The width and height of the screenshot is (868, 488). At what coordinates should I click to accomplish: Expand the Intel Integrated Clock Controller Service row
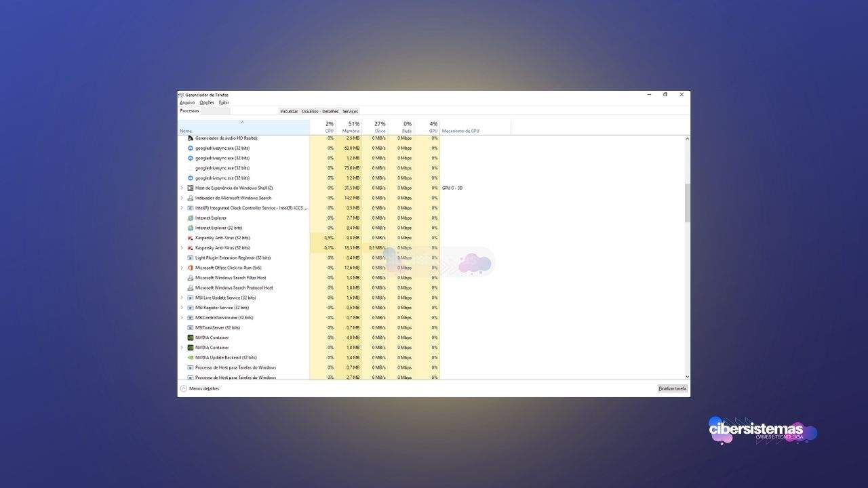182,208
